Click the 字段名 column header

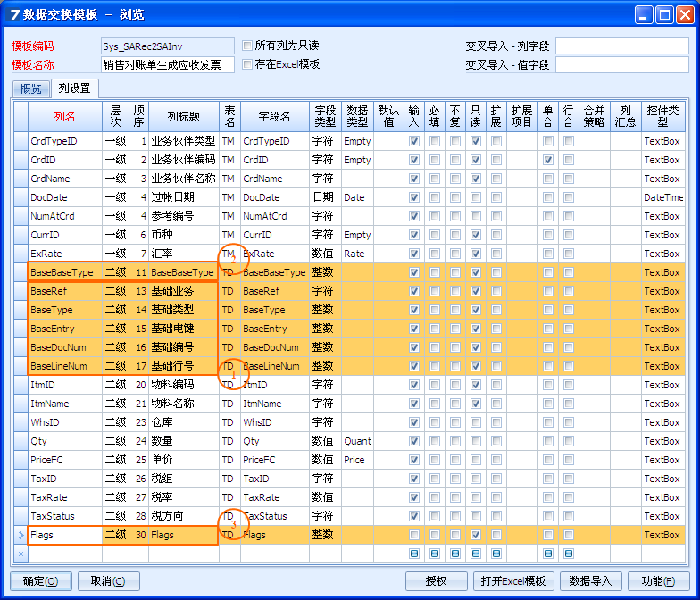pyautogui.click(x=275, y=116)
